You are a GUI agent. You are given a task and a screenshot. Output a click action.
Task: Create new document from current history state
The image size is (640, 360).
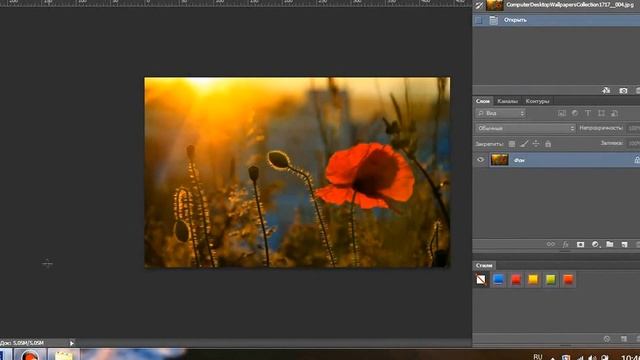click(606, 91)
